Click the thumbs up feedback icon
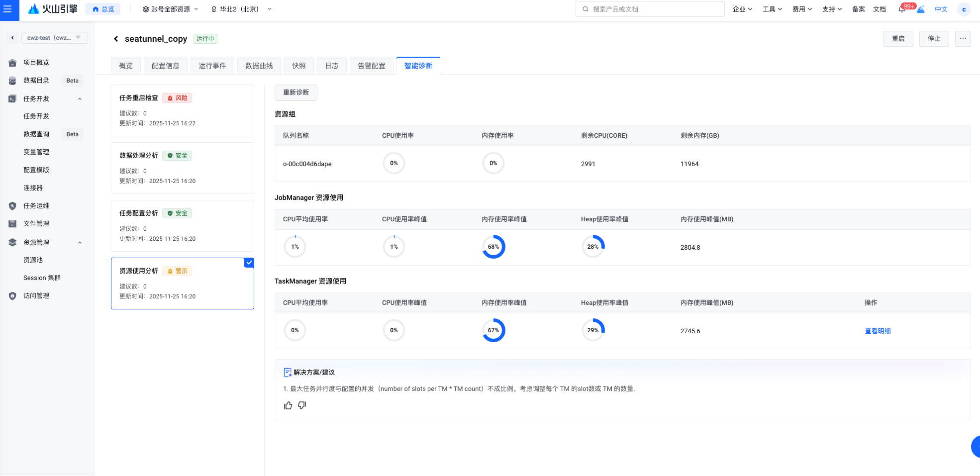Image resolution: width=980 pixels, height=476 pixels. pos(288,405)
